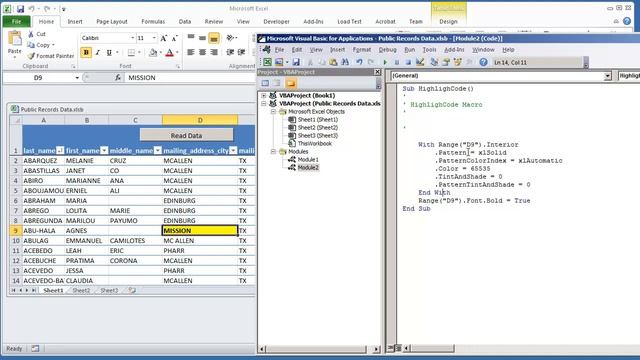Click the Format Painter brush icon
This screenshot has width=640, height=360.
click(x=31, y=56)
